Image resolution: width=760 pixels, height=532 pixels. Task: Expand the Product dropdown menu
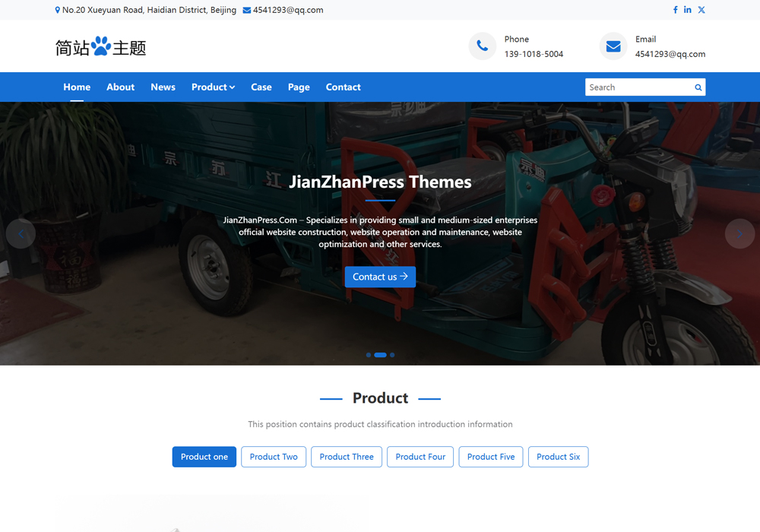tap(213, 87)
